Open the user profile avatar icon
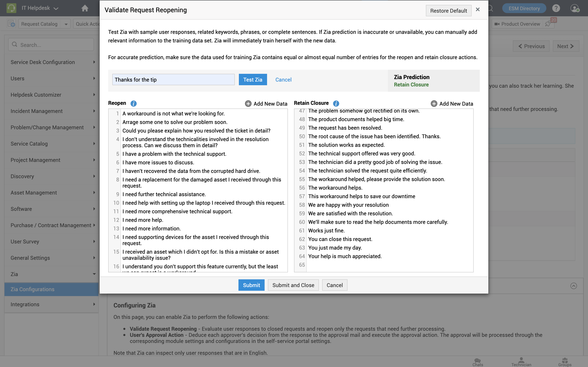This screenshot has width=588, height=367. point(575,8)
